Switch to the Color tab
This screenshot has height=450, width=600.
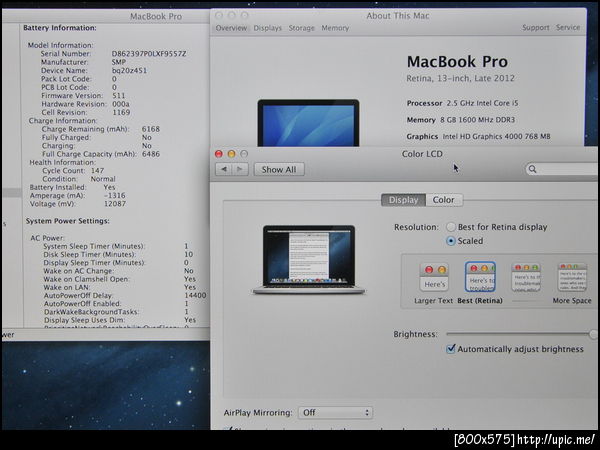[x=443, y=200]
